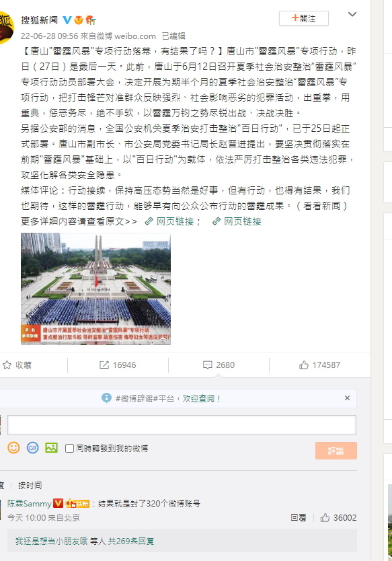Like 陈霖Sammy's comment with 36002 likes
Viewport: 392px width, 561px height.
tap(338, 518)
